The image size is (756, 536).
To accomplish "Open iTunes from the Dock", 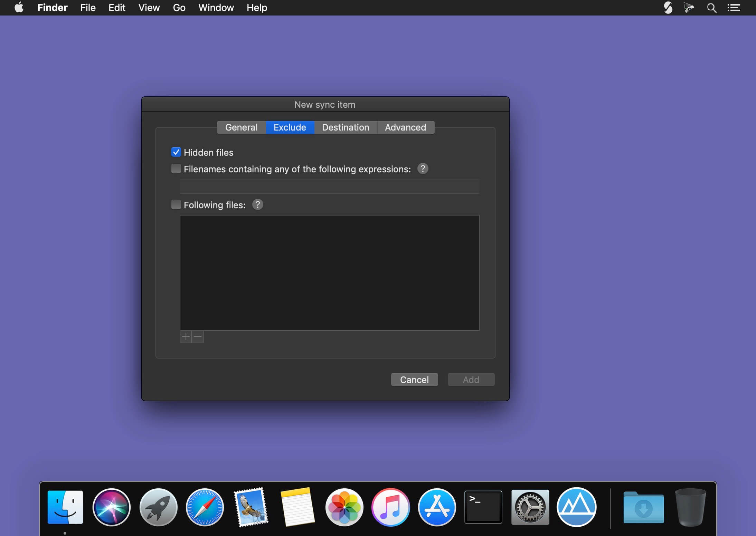I will 390,507.
